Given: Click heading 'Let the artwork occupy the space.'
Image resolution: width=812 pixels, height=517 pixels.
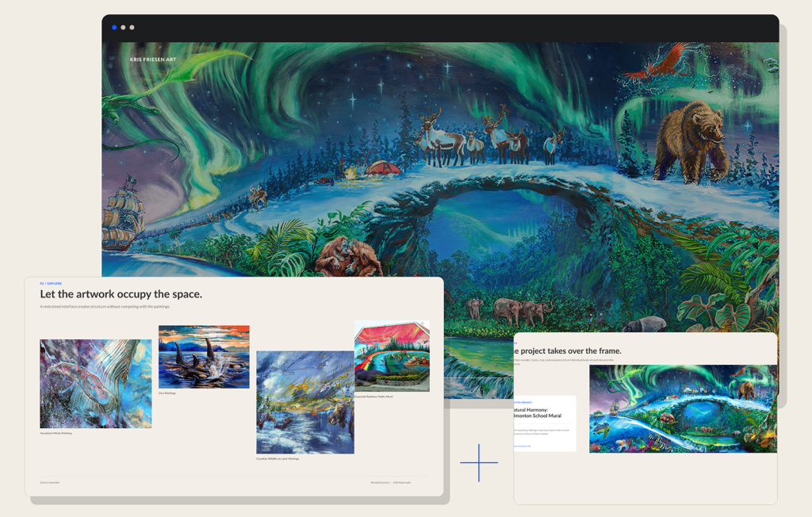Looking at the screenshot, I should tap(121, 294).
